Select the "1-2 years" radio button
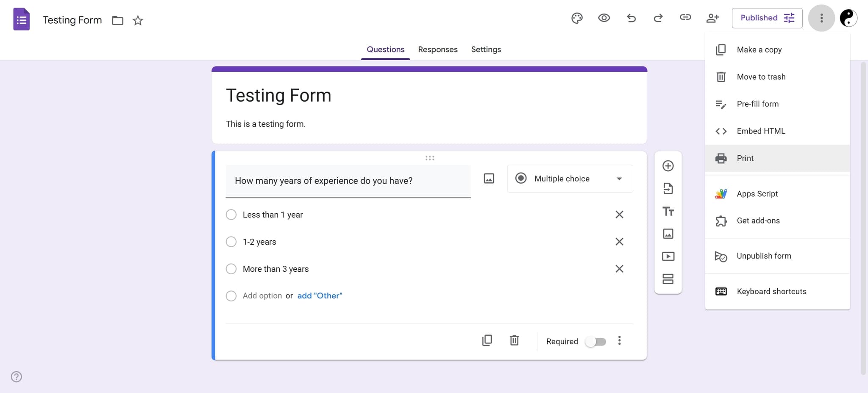This screenshot has width=868, height=393. pyautogui.click(x=231, y=242)
